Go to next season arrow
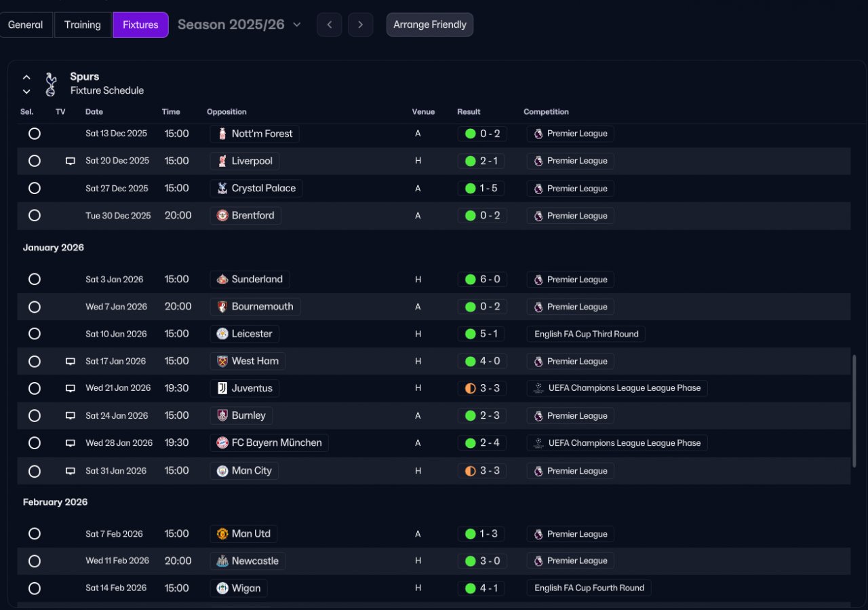Screen dimensions: 868x610 [360, 24]
